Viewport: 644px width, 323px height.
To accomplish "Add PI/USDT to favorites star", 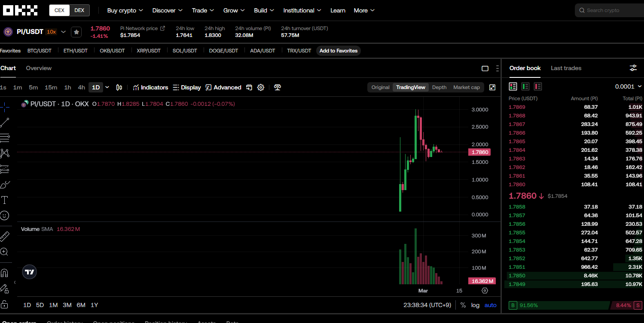I will coord(76,32).
